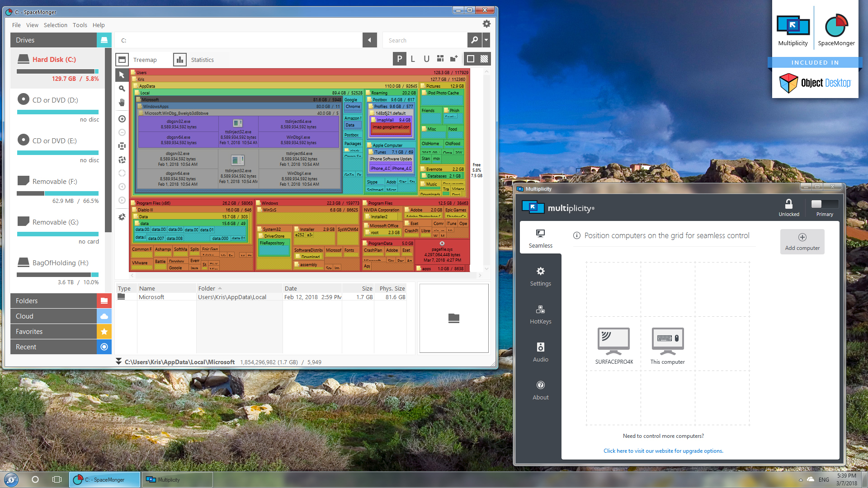Click the dashed circle refresh icon

click(x=122, y=173)
